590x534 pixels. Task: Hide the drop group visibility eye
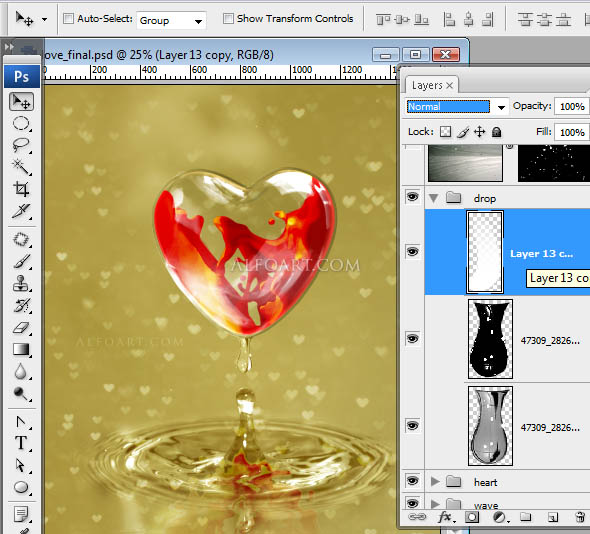[x=412, y=197]
